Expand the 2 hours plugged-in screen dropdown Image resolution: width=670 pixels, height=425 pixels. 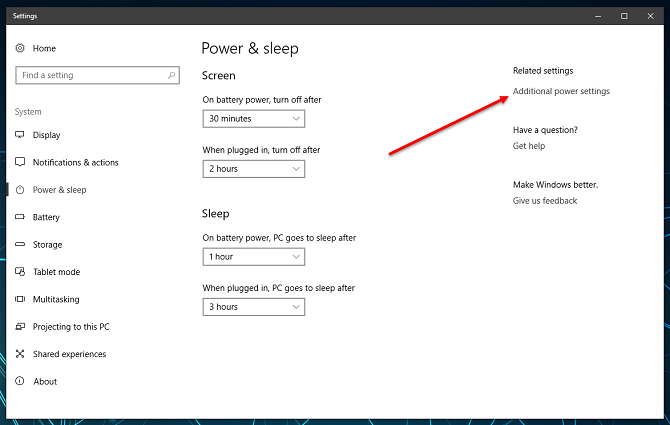click(x=253, y=169)
